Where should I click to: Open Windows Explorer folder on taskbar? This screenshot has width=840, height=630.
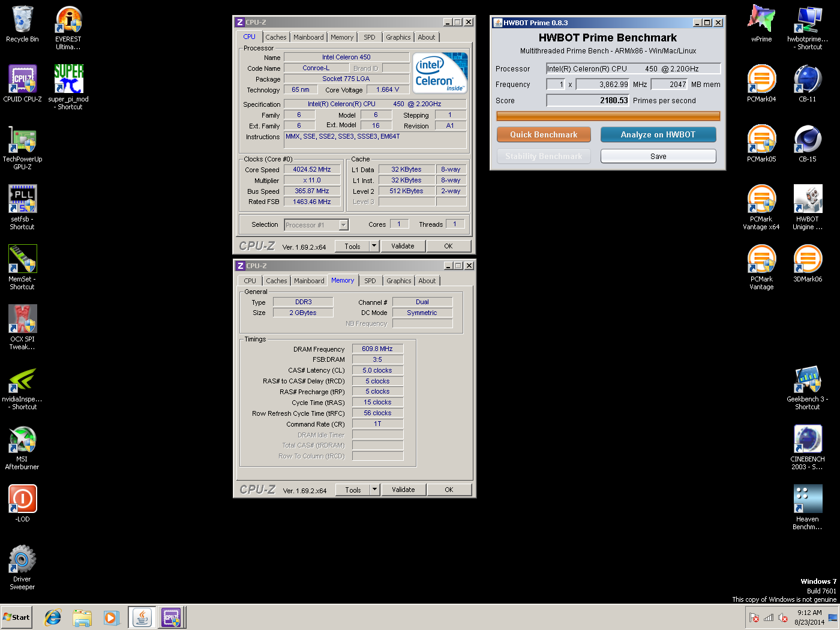[x=82, y=617]
